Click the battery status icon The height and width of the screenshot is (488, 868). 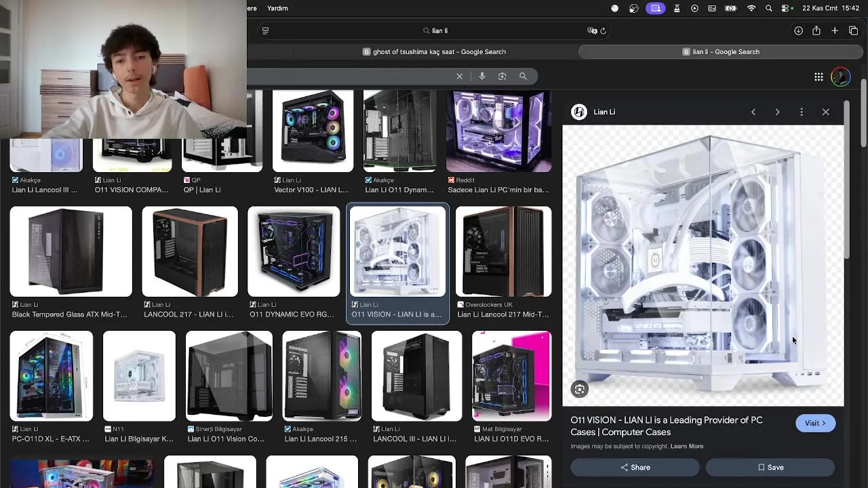731,8
